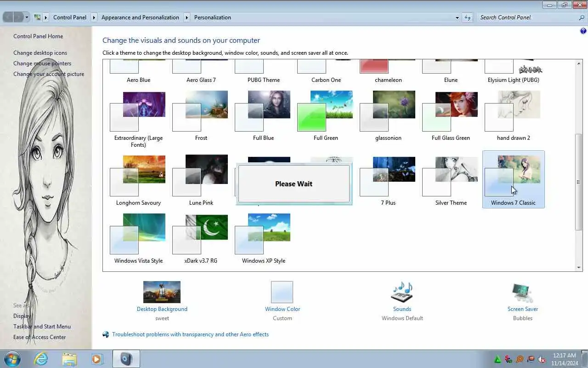Image resolution: width=588 pixels, height=368 pixels.
Task: Go to Appearance and Personalization breadcrumb
Action: tap(140, 17)
